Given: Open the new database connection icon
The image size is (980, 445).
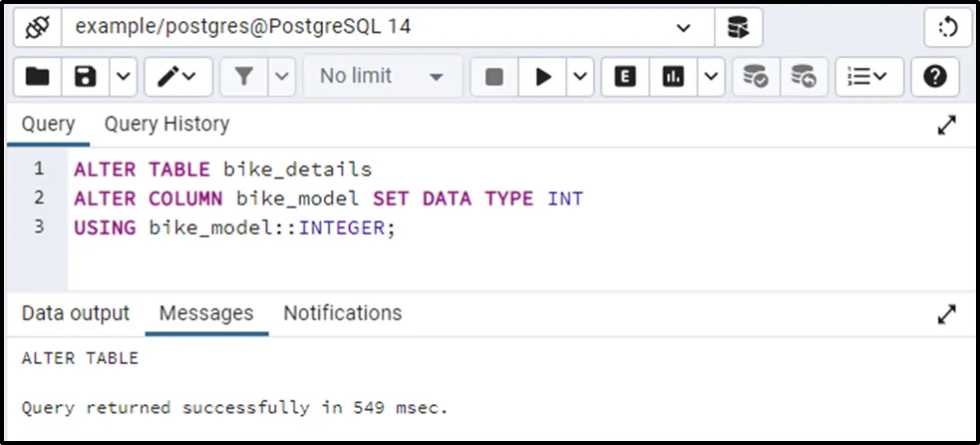Looking at the screenshot, I should coord(738,28).
